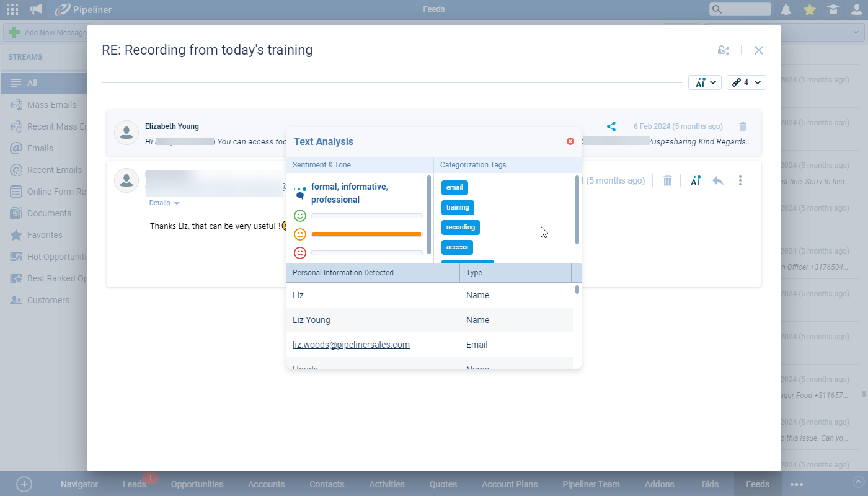Click the share icon on Elizabeth Young's message
The height and width of the screenshot is (496, 868).
[611, 126]
